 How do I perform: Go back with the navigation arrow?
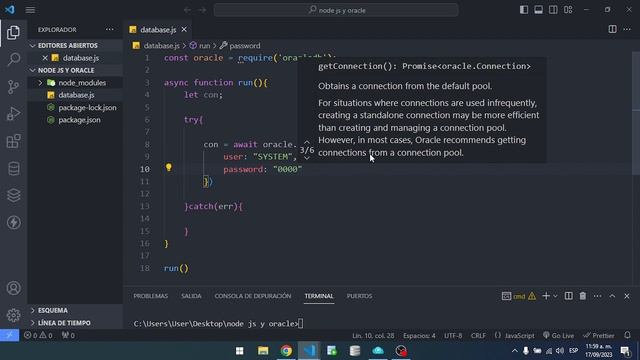[187, 10]
